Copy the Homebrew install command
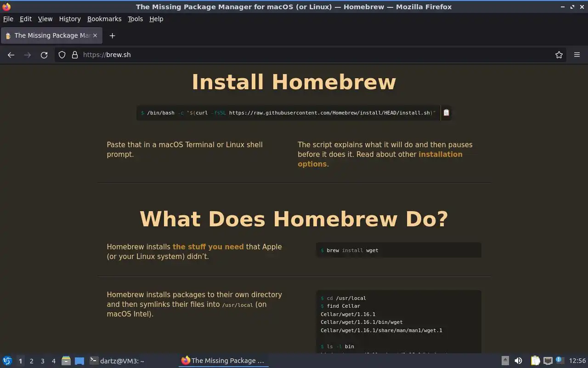This screenshot has height=368, width=588. point(446,113)
